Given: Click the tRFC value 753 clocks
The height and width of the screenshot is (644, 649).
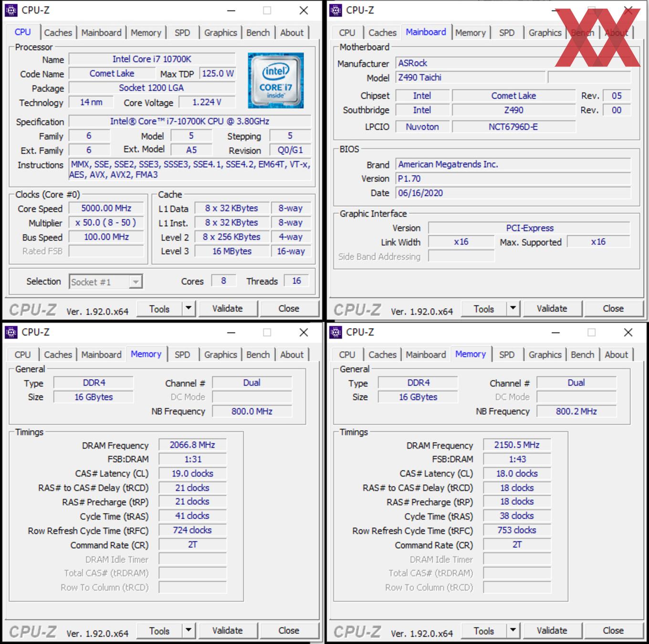Looking at the screenshot, I should [517, 530].
